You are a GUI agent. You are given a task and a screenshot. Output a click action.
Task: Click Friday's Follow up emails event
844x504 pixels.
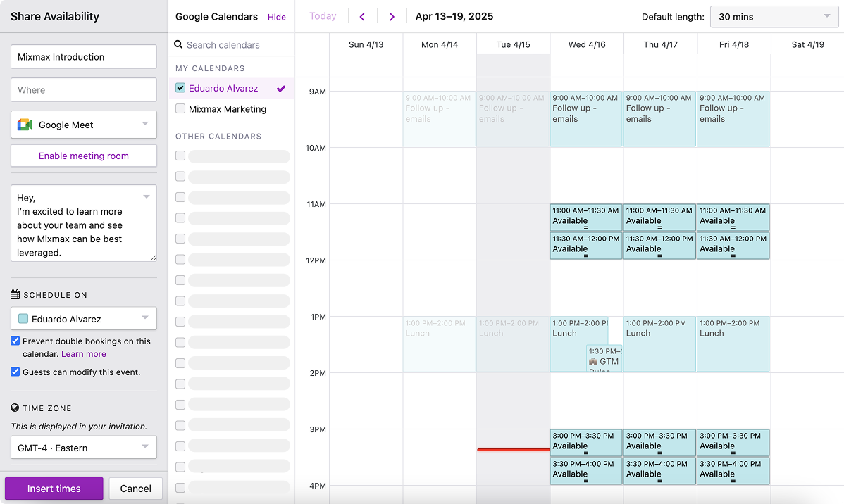coord(733,119)
